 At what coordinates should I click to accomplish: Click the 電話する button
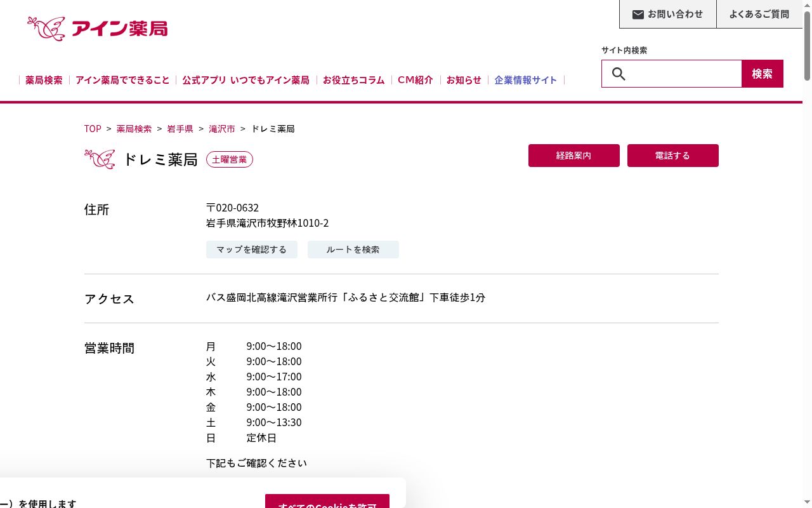coord(673,156)
